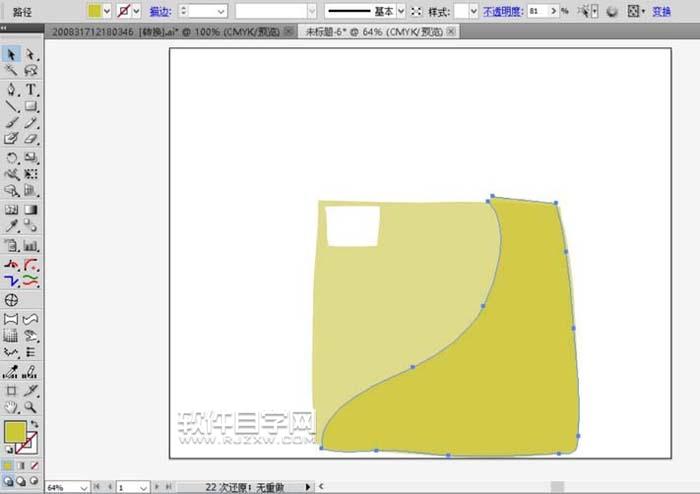Switch to Gradient fill mode
Viewport: 700px width, 494px height.
point(22,465)
